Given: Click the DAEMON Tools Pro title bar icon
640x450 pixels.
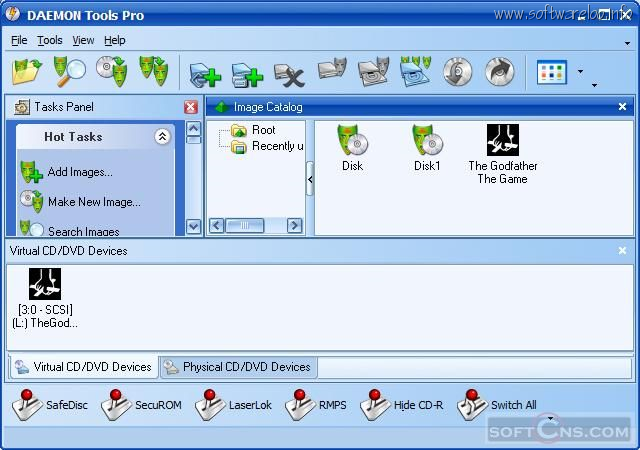Looking at the screenshot, I should [x=13, y=14].
